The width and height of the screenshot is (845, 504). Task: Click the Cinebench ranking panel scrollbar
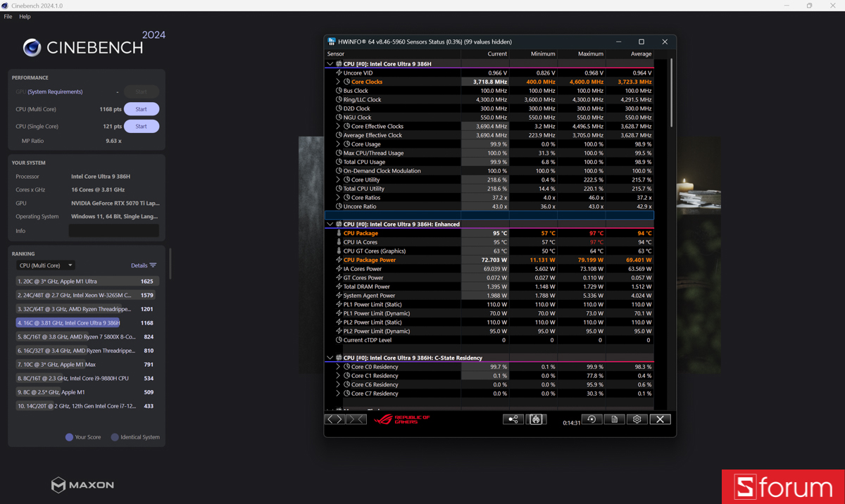pyautogui.click(x=170, y=263)
